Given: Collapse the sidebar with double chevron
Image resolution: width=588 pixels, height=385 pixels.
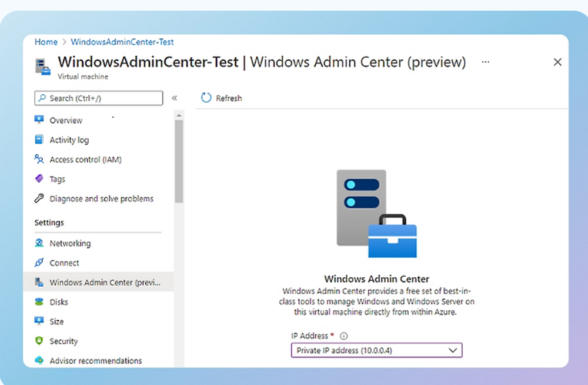Looking at the screenshot, I should (x=175, y=98).
